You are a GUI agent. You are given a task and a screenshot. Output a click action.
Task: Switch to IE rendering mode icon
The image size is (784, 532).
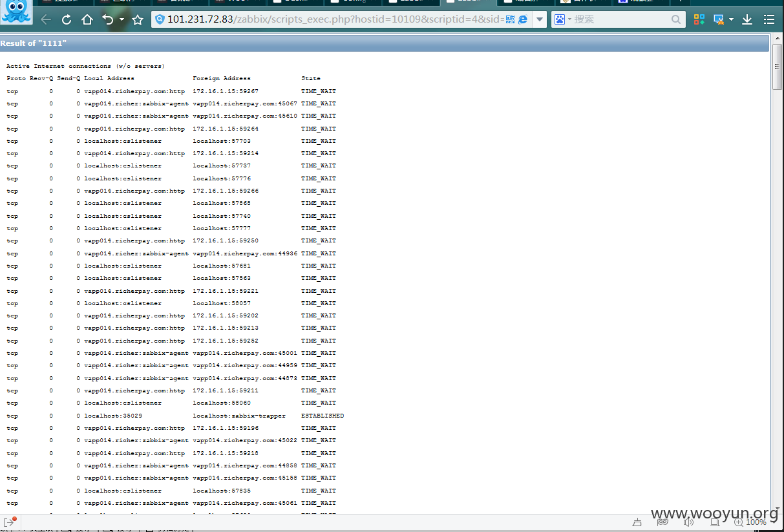(523, 19)
